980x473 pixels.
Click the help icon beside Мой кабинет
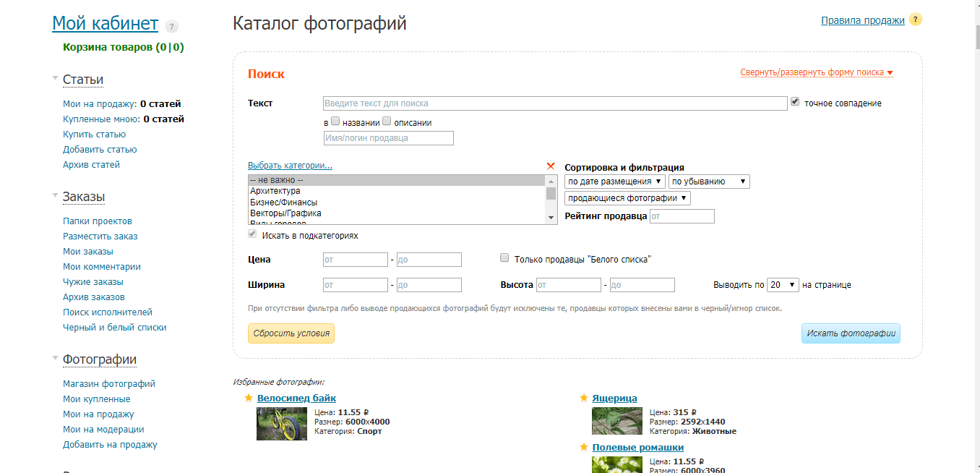pos(171,27)
